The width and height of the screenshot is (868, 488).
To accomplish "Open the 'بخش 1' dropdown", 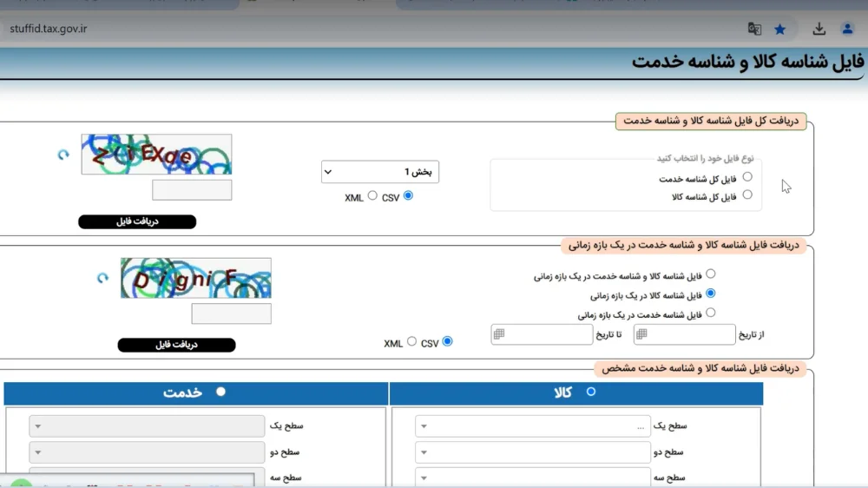I will click(380, 172).
